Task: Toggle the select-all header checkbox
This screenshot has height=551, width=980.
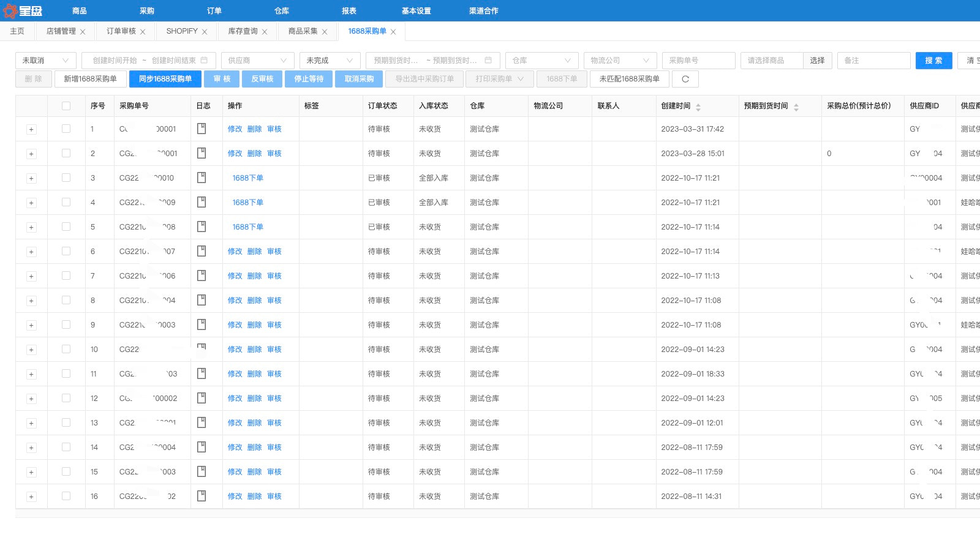Action: 66,106
